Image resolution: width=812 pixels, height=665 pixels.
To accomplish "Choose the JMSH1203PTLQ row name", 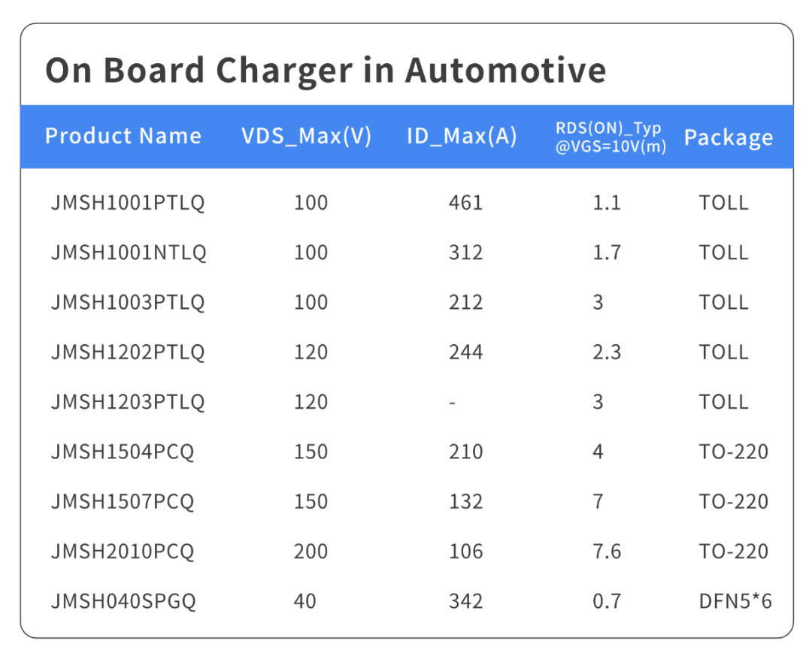I will tap(128, 401).
